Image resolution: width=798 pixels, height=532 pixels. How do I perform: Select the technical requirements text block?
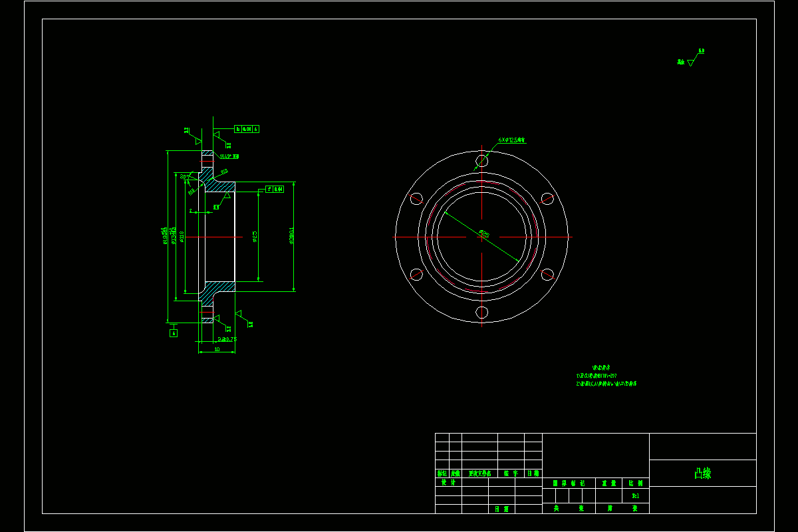point(606,376)
